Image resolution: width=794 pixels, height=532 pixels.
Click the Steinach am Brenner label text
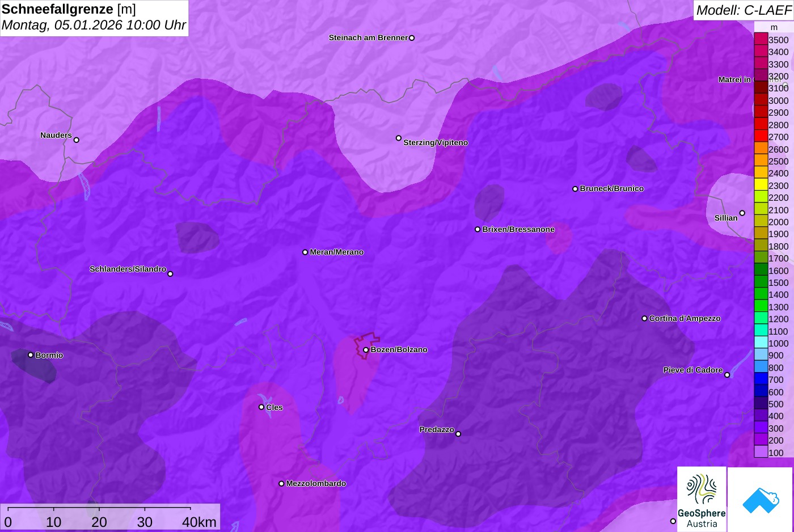(368, 37)
